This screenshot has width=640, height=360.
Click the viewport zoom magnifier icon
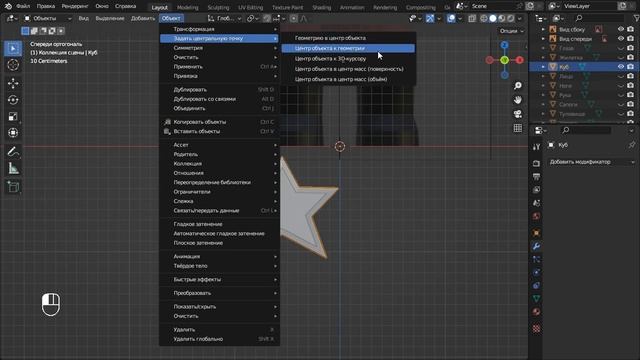518,86
